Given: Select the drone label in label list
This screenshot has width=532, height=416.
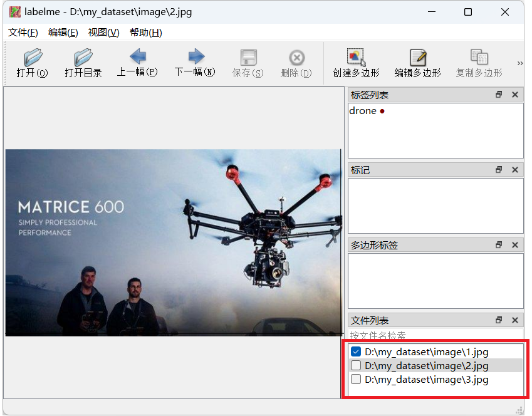Looking at the screenshot, I should coord(367,111).
